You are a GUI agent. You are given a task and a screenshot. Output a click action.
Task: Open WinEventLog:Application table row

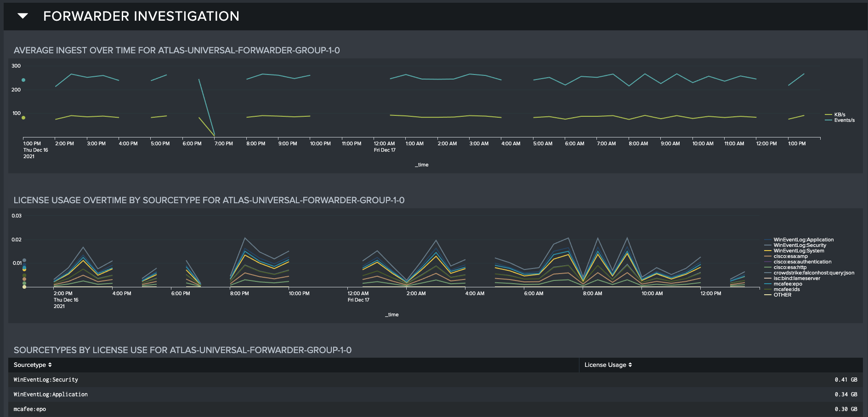point(51,394)
